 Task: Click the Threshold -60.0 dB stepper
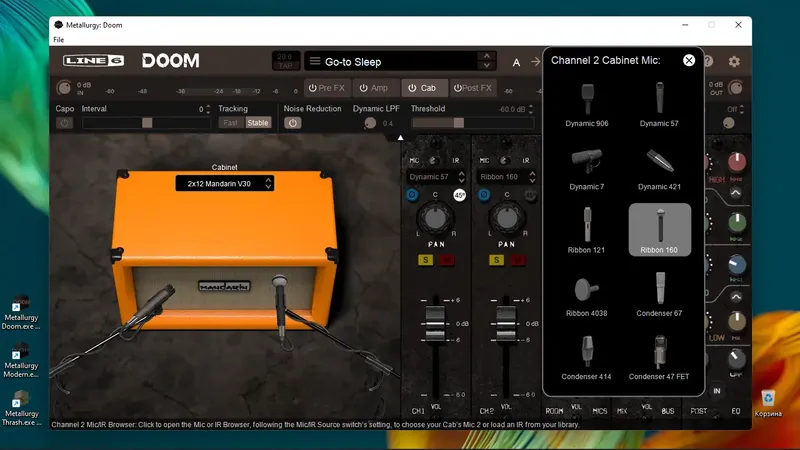point(531,109)
